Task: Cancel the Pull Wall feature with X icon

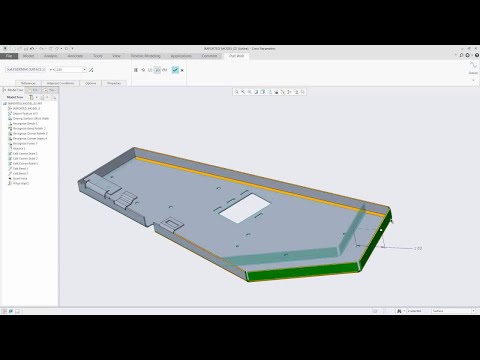Action: [182, 70]
